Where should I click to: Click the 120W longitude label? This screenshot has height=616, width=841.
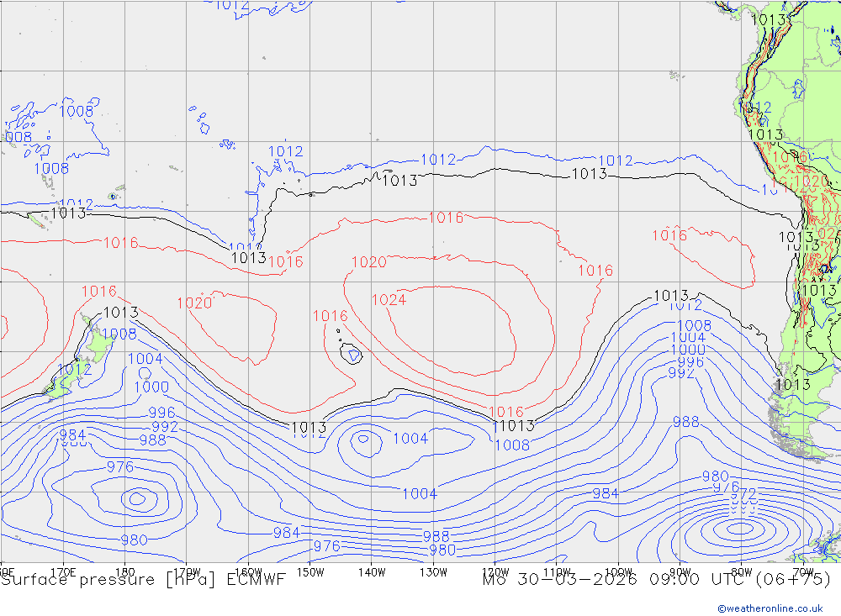point(495,571)
